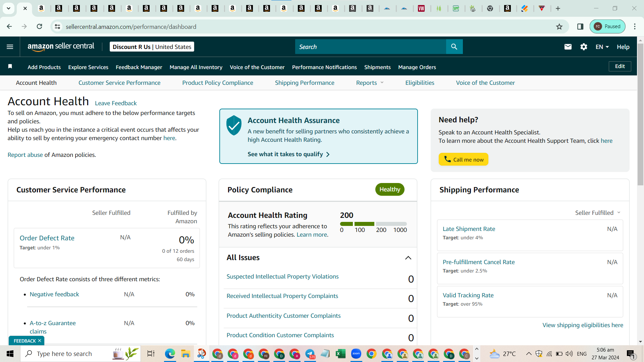Open the notifications center icon

631,354
